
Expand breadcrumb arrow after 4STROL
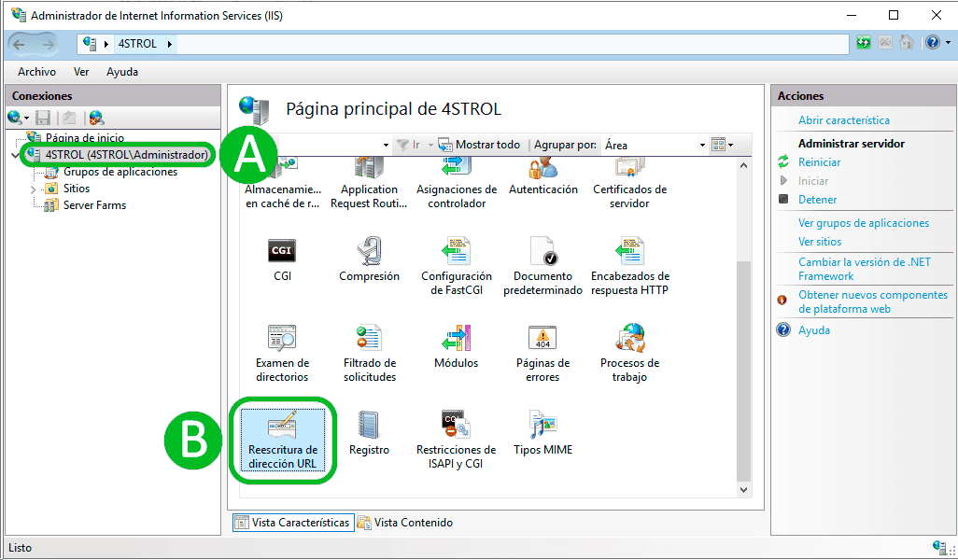[x=169, y=44]
